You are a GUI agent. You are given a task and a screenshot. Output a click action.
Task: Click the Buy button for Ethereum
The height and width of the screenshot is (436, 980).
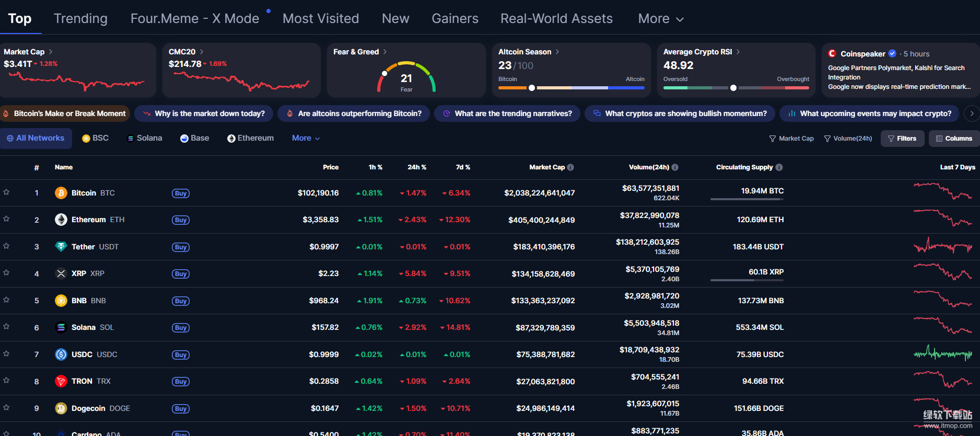(181, 220)
